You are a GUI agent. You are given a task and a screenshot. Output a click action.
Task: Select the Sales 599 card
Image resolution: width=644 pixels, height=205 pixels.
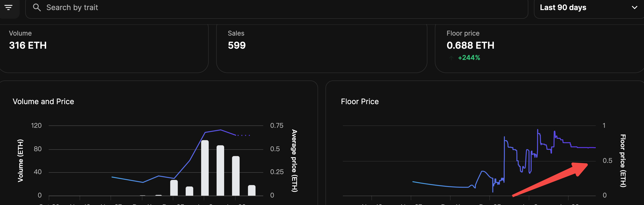tap(322, 49)
